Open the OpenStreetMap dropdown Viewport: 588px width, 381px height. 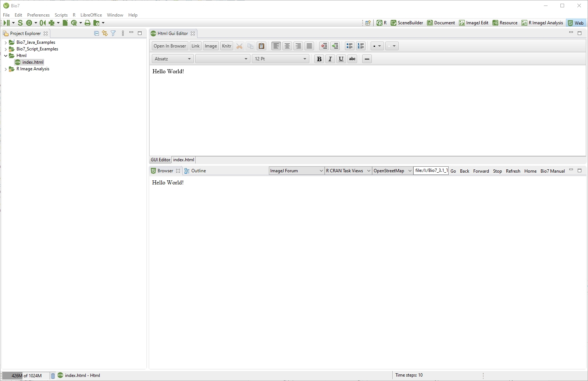(392, 171)
